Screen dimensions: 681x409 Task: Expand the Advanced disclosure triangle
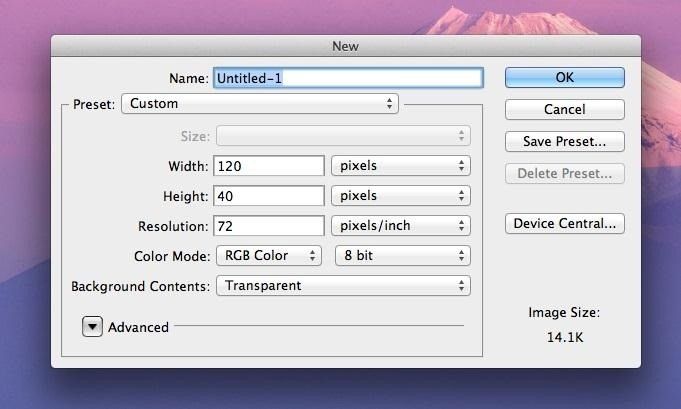click(93, 327)
